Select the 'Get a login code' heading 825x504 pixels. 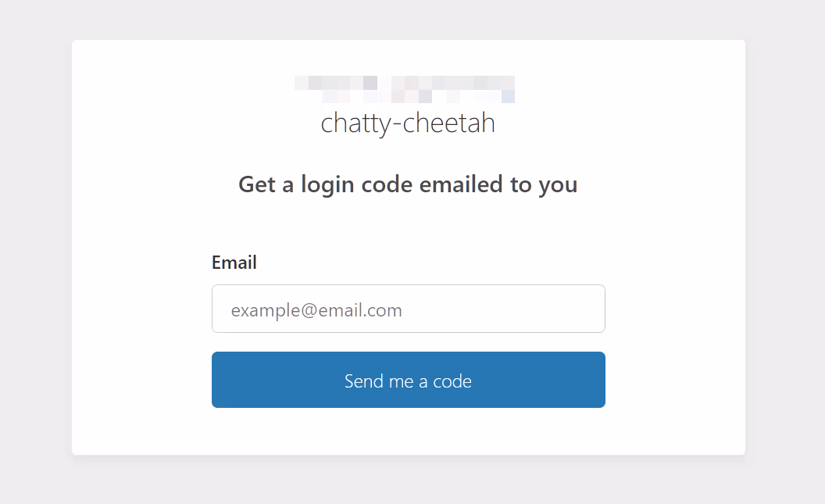pyautogui.click(x=408, y=184)
